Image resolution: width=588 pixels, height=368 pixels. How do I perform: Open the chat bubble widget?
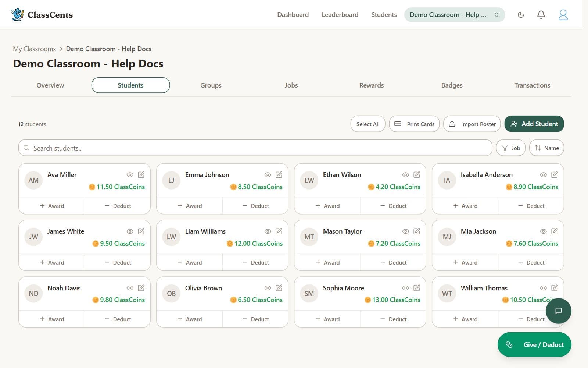point(558,311)
